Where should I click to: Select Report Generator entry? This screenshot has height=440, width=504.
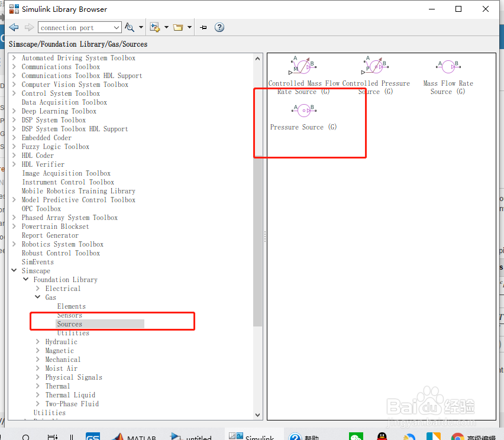coord(50,235)
